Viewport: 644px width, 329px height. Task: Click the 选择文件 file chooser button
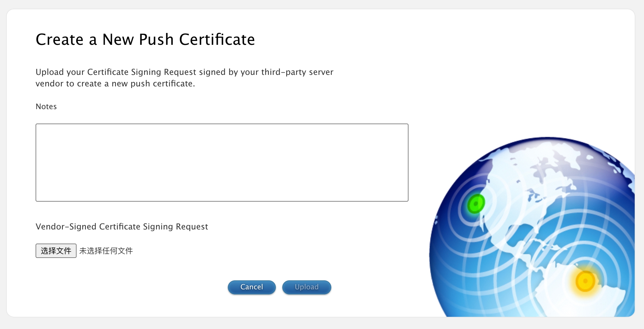tap(56, 251)
